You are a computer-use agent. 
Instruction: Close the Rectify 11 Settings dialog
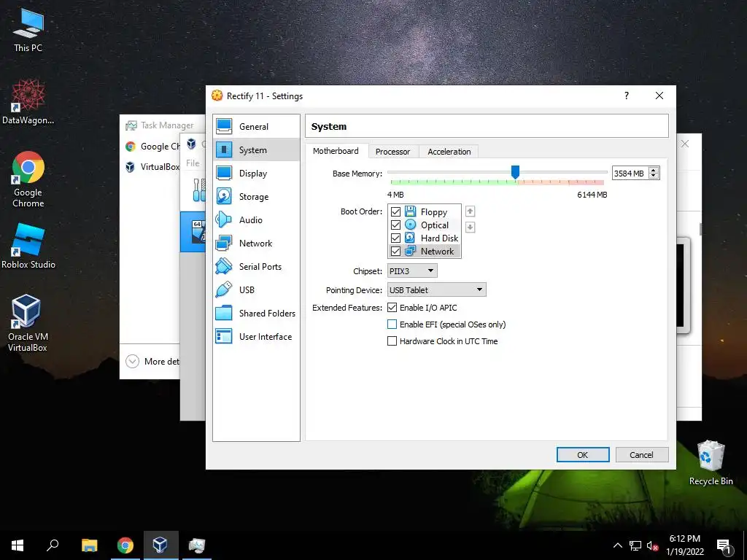659,96
